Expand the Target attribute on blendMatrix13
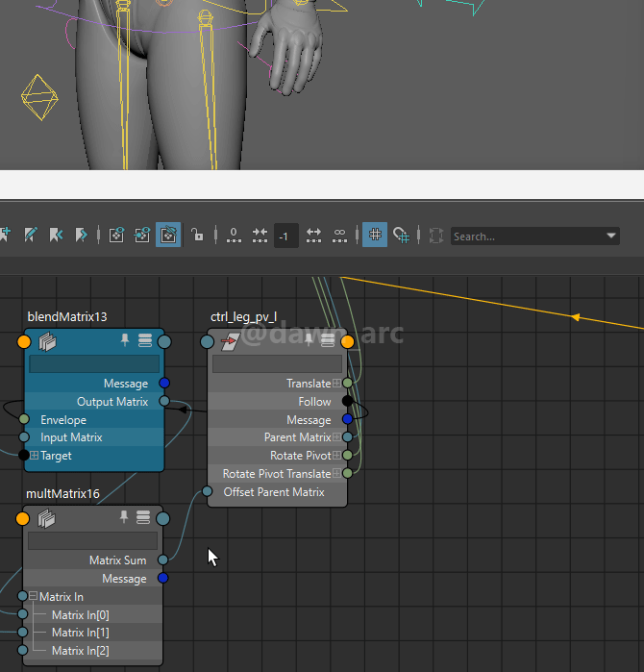 pyautogui.click(x=35, y=455)
